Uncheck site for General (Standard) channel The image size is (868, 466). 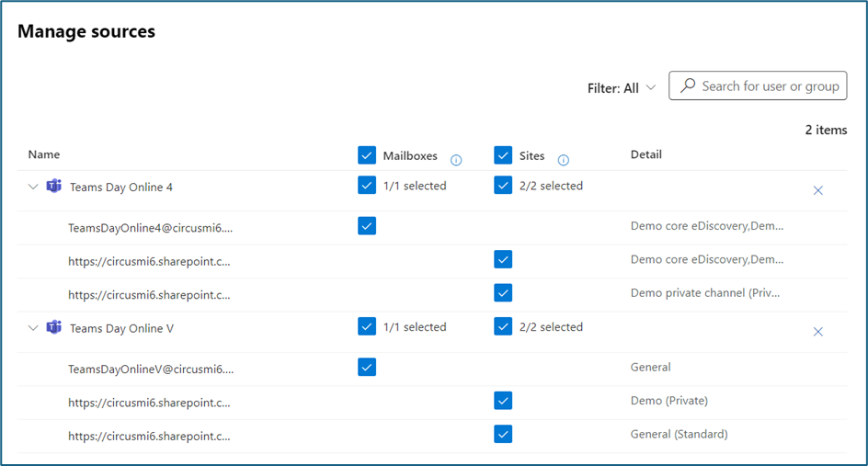coord(503,434)
